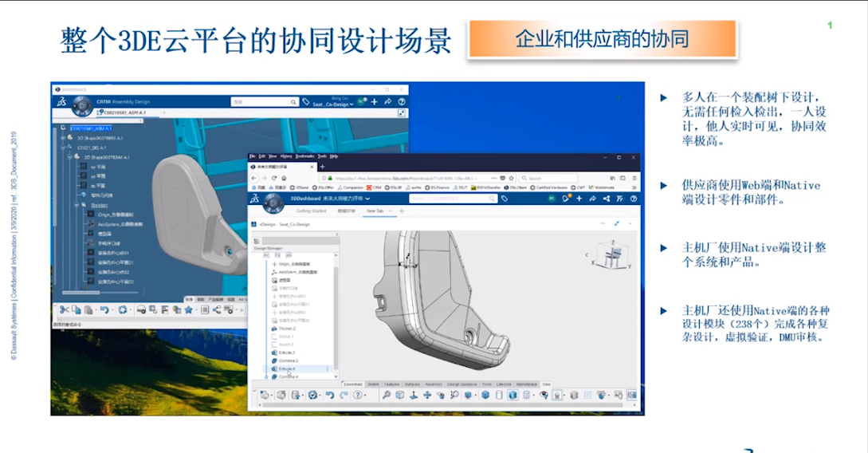
Task: Open New Tab dropdown arrow in 3DDashboard
Action: tap(391, 211)
